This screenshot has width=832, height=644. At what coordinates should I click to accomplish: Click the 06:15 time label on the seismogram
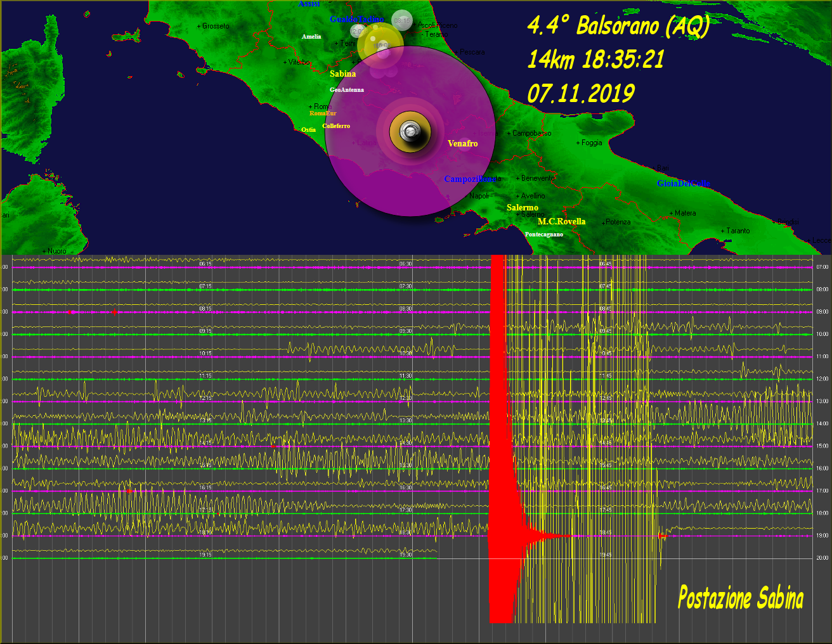pyautogui.click(x=205, y=264)
